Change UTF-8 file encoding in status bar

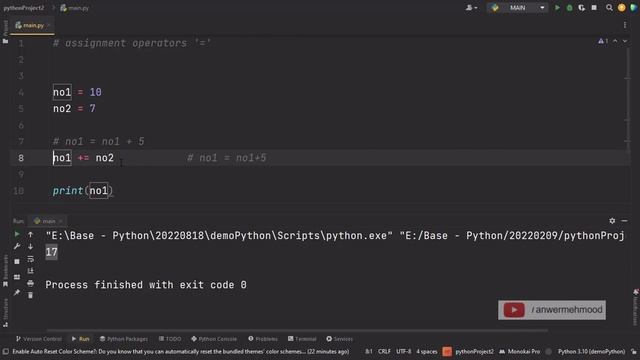[x=404, y=351]
